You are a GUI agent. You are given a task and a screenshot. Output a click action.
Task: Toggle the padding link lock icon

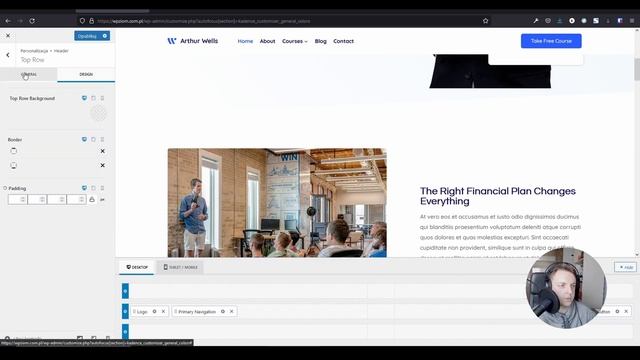92,200
